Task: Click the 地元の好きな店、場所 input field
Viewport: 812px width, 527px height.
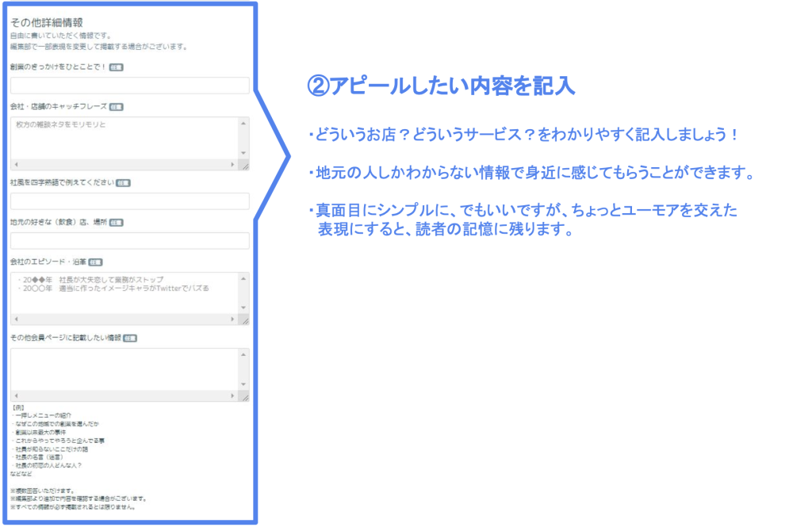Action: [x=130, y=241]
